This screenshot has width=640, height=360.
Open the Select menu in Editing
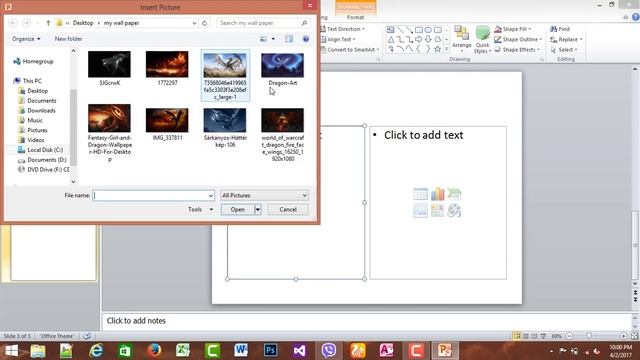pos(564,49)
